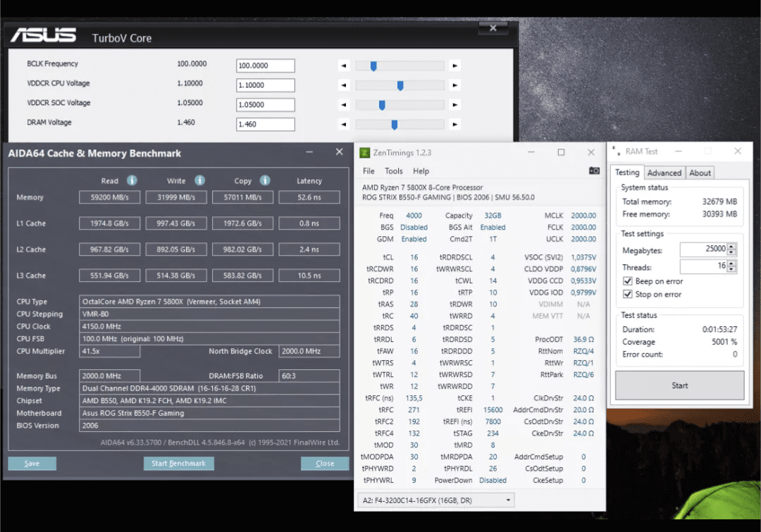
Task: Click Save in AIDA64 benchmark
Action: click(x=32, y=464)
